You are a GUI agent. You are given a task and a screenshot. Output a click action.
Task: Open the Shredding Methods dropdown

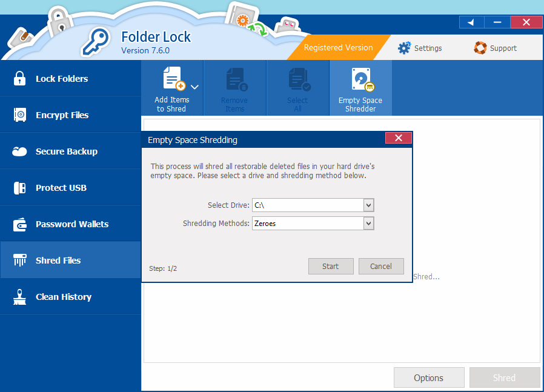[x=368, y=224]
